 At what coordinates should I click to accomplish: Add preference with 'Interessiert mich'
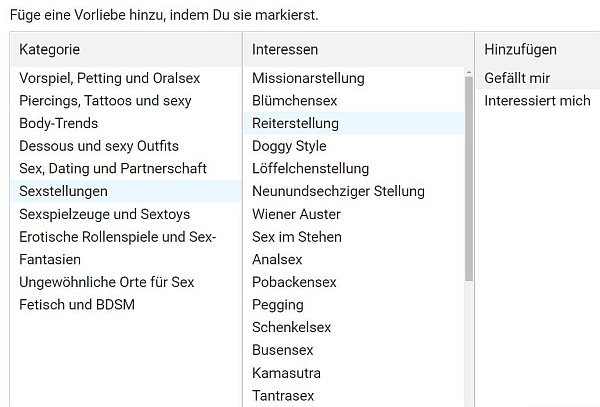537,101
